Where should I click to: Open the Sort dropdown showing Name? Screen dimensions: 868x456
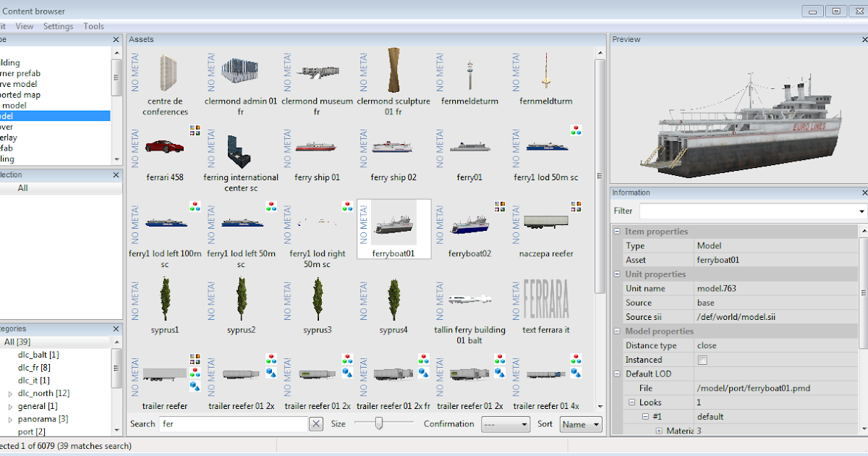click(x=581, y=424)
